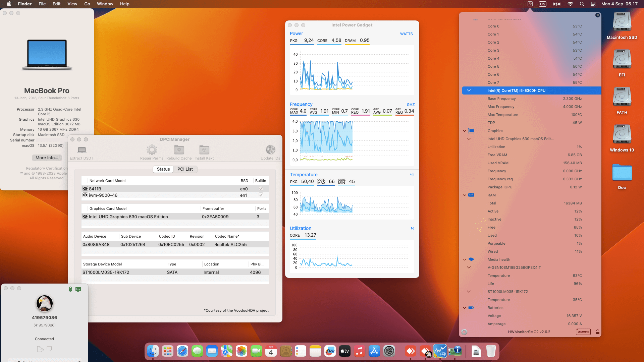Open Launchpad from the Dock
Viewport: 644px width, 362px height.
[x=168, y=351]
